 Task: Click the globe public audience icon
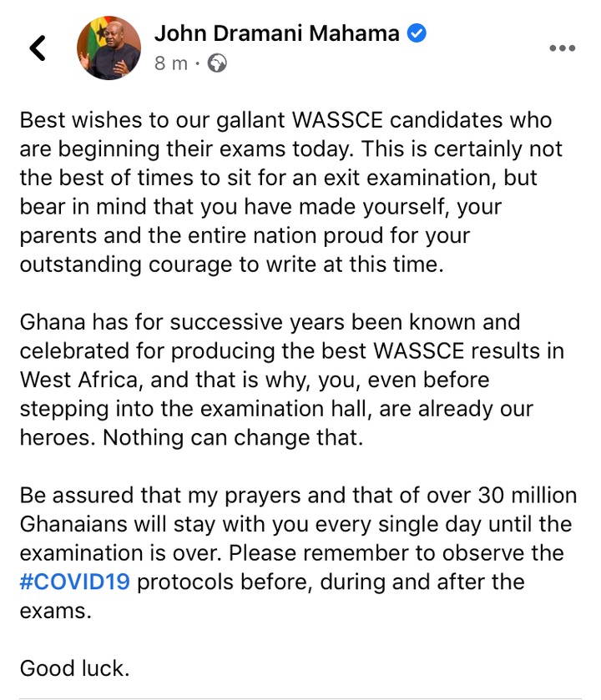pyautogui.click(x=217, y=63)
